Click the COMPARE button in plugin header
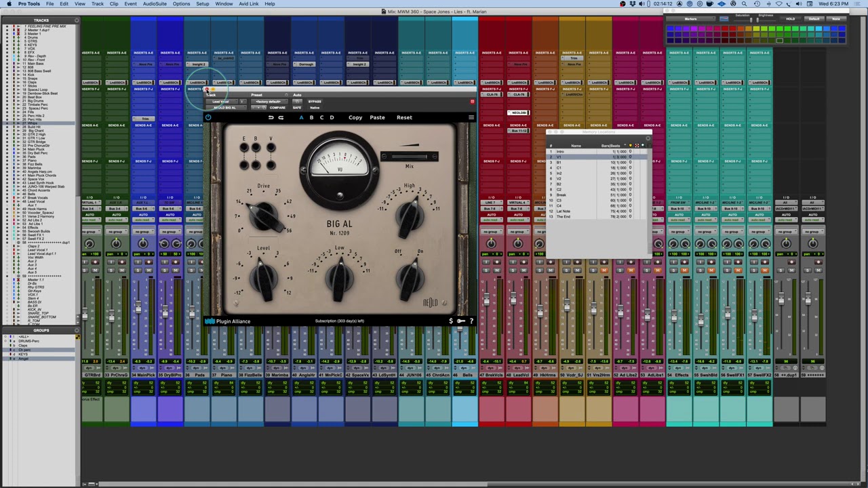868x488 pixels. tap(278, 108)
